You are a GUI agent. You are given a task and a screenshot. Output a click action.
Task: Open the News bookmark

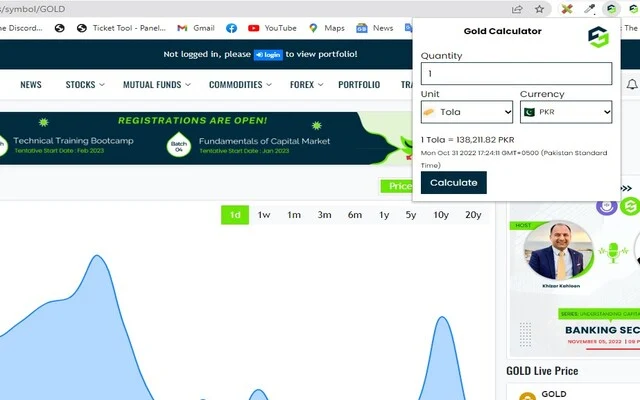tap(375, 28)
